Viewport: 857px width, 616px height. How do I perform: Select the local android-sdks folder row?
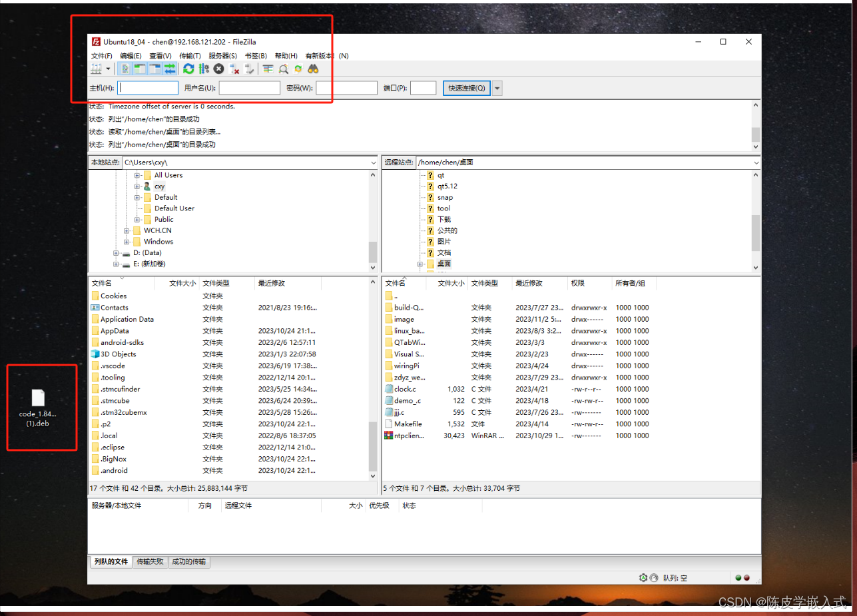(x=228, y=342)
